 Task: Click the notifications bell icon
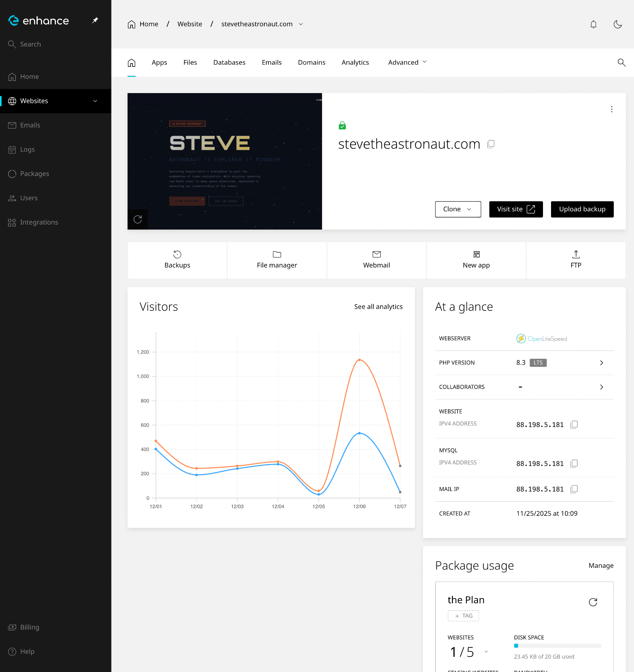593,24
